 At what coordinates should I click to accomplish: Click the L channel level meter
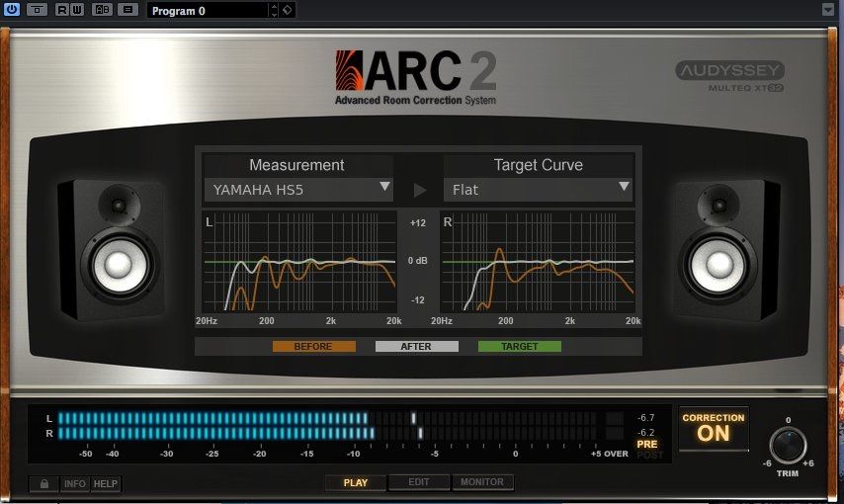point(327,418)
